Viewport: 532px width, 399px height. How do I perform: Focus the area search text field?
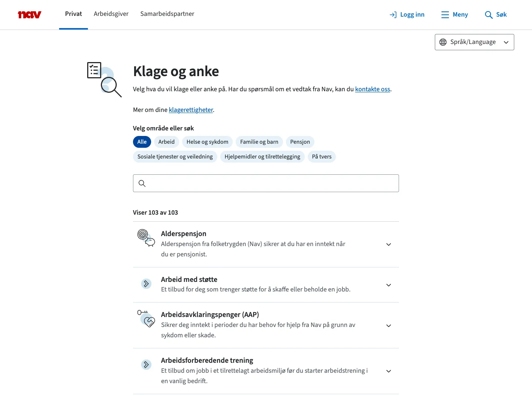[272, 183]
